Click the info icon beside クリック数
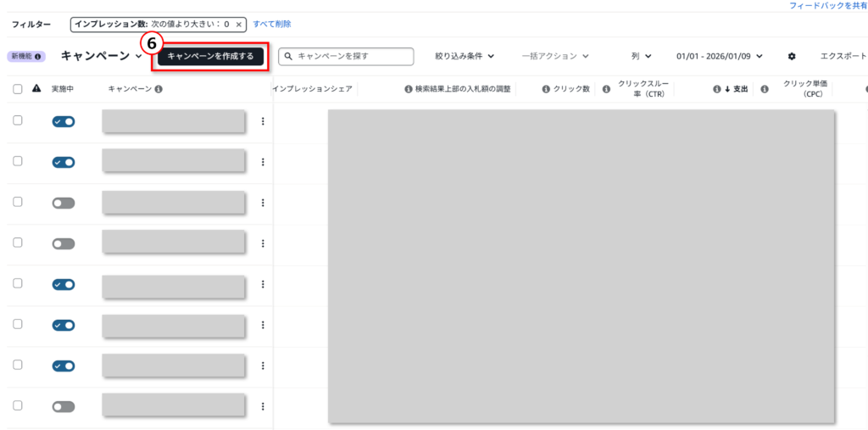868x430 pixels. [x=546, y=89]
